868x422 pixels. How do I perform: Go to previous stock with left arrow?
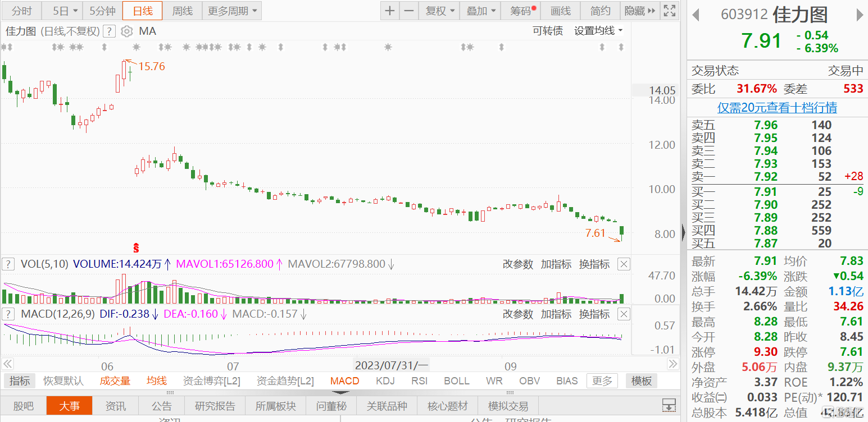(696, 15)
